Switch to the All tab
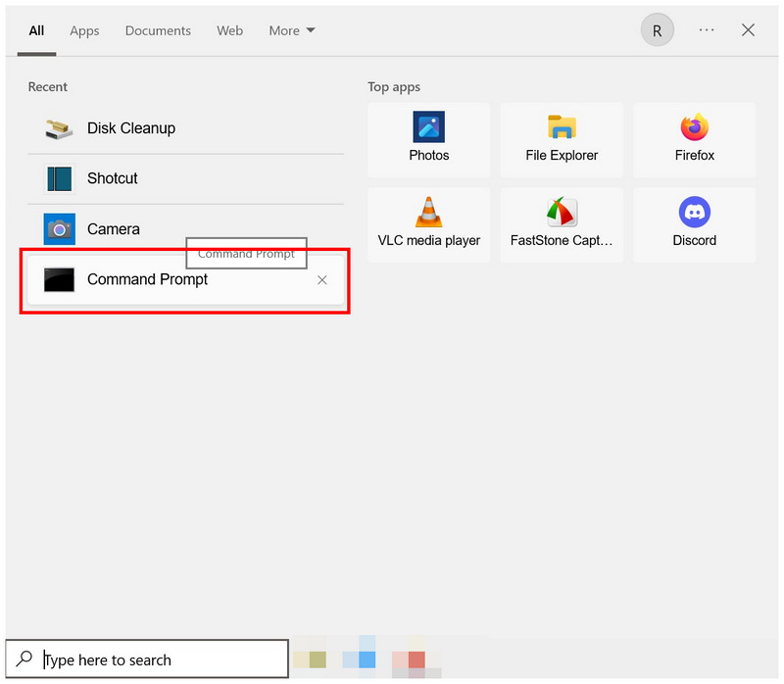This screenshot has height=684, width=784. (x=36, y=31)
